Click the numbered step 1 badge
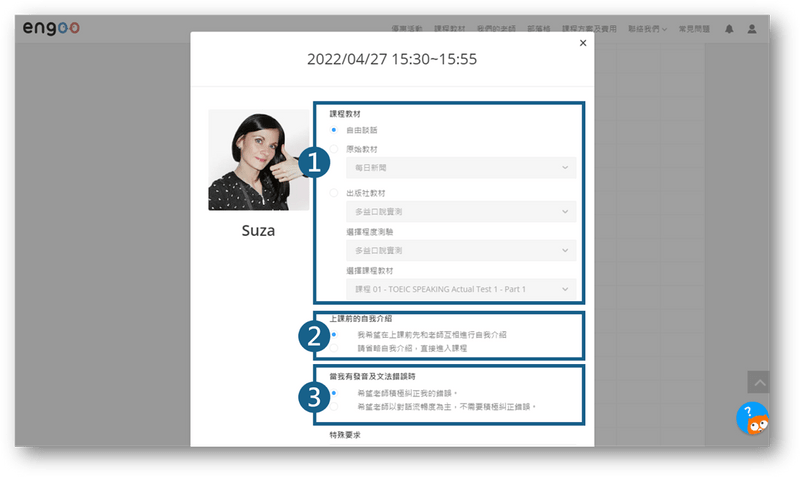The height and width of the screenshot is (477, 800). (x=316, y=162)
